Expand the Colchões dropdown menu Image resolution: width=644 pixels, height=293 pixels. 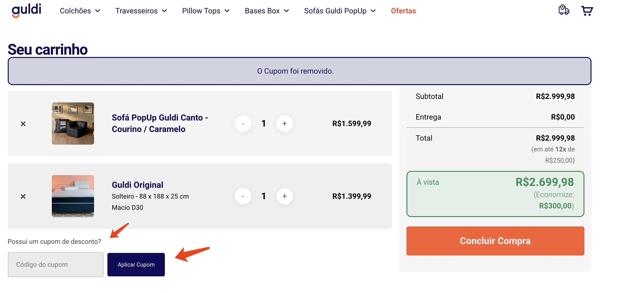point(80,11)
